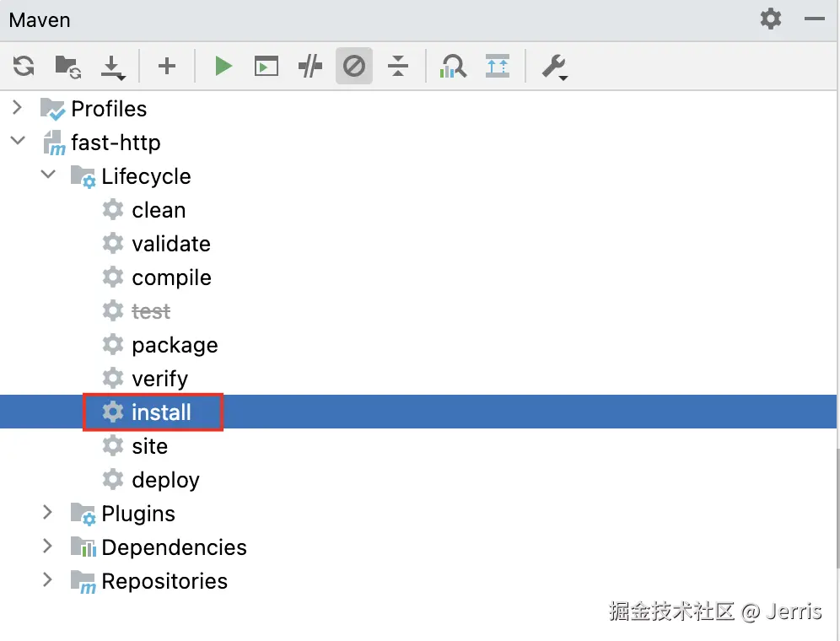This screenshot has width=840, height=641.
Task: Select the install lifecycle goal
Action: pyautogui.click(x=161, y=412)
